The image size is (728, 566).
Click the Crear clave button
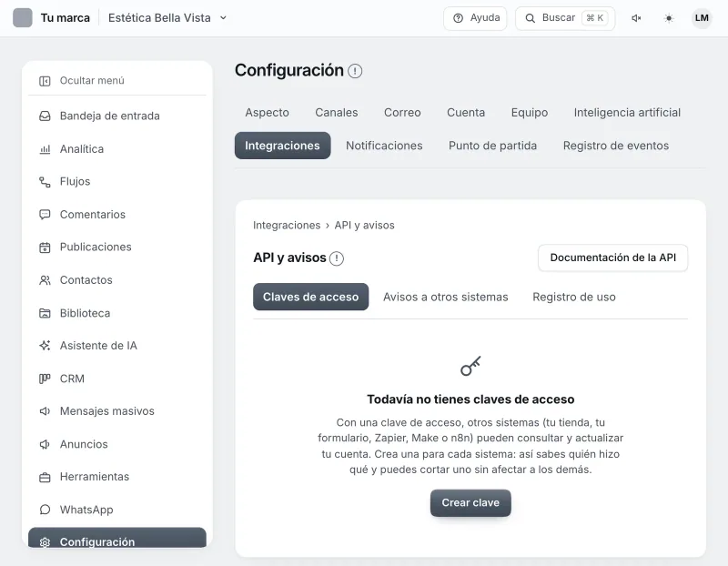[470, 502]
